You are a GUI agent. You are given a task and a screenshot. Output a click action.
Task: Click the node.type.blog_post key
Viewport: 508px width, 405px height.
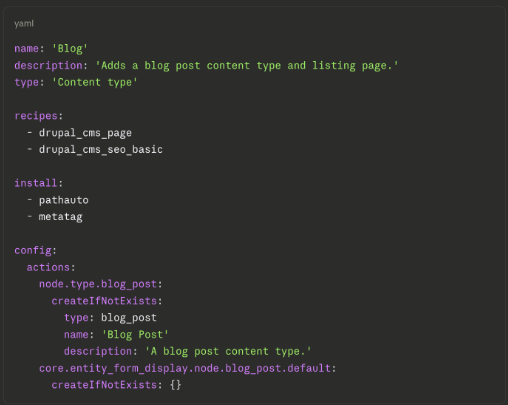(98, 284)
